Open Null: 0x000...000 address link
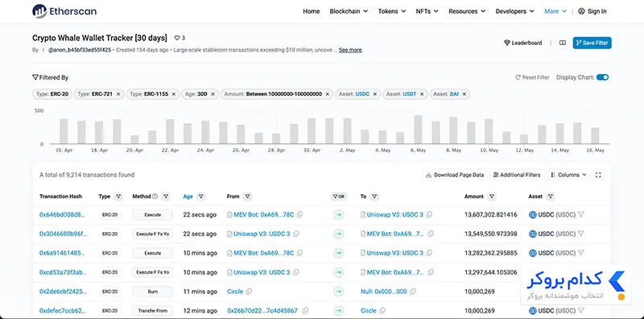 (384, 292)
